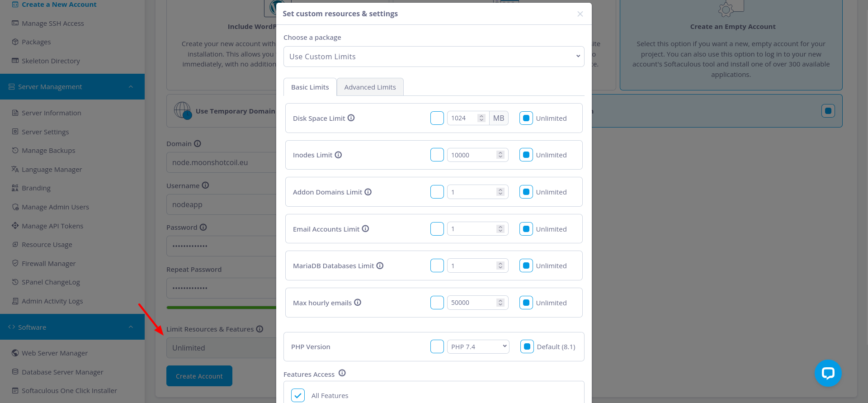Open the Create a New Account link

(x=59, y=5)
